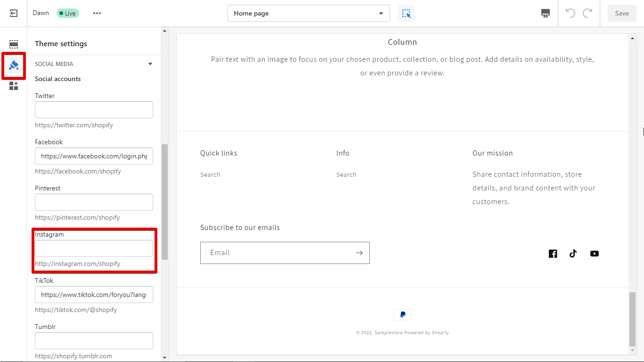Activate the section inspector icon
The height and width of the screenshot is (362, 644).
(x=406, y=13)
